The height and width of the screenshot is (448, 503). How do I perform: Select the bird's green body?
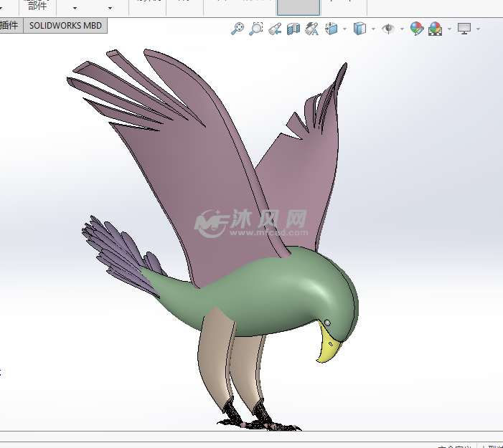click(x=273, y=295)
